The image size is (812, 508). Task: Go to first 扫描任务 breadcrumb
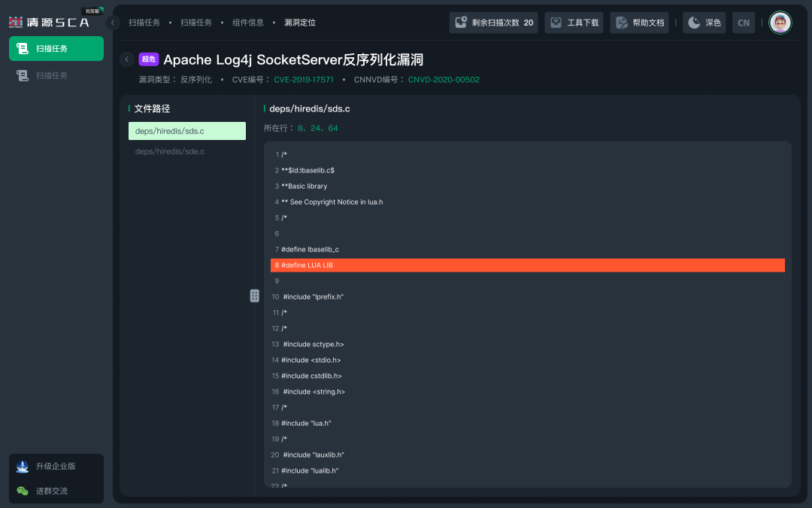pos(144,23)
